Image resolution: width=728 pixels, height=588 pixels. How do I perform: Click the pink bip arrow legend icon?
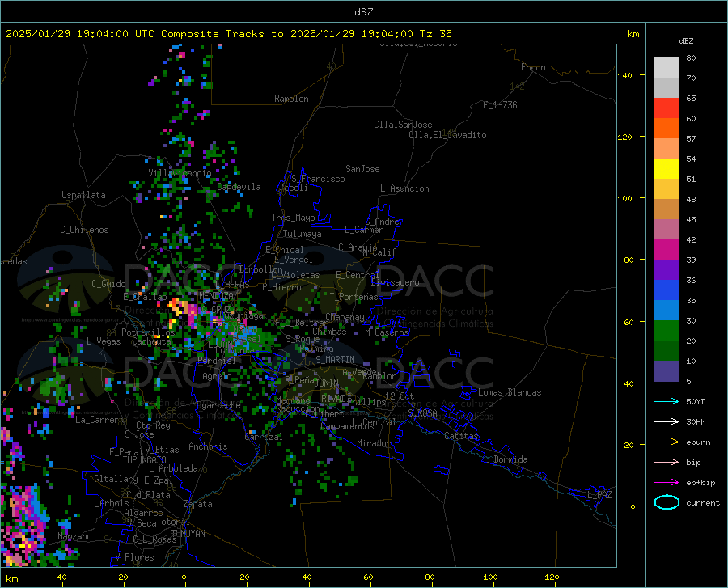(x=667, y=463)
